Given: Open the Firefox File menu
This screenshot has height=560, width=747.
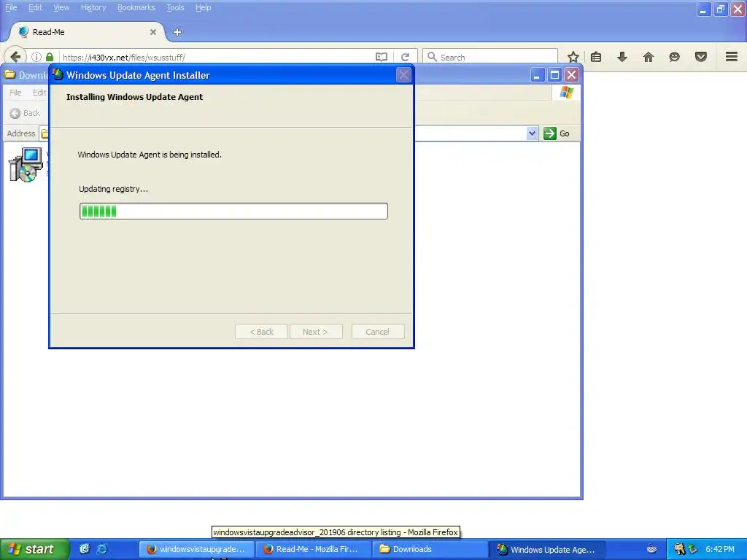Looking at the screenshot, I should click(11, 7).
